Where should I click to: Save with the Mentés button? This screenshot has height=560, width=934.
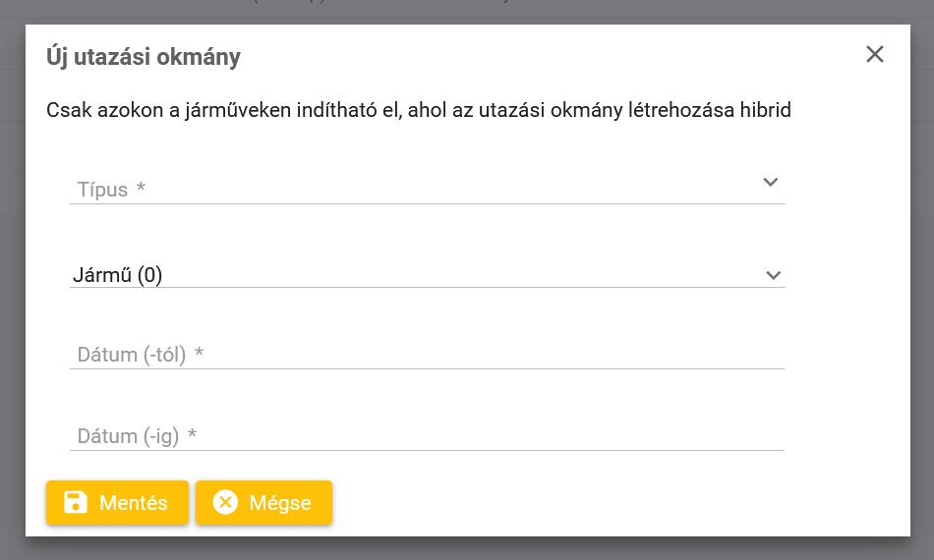pos(117,502)
